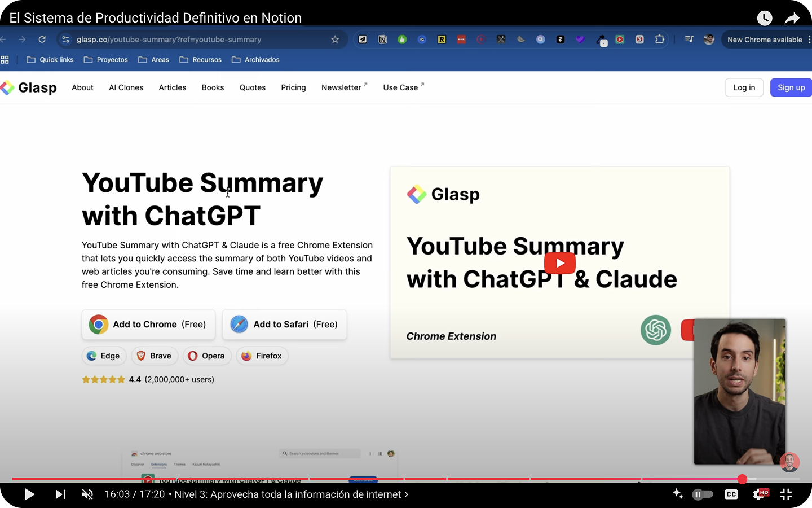Open the Chrome profile avatar
This screenshot has height=508, width=812.
coord(709,40)
